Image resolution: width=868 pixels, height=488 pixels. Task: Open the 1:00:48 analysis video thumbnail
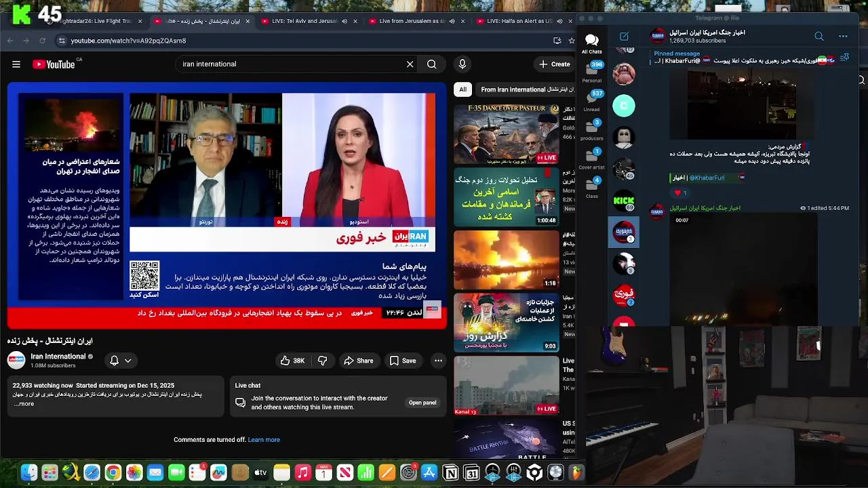pos(507,197)
